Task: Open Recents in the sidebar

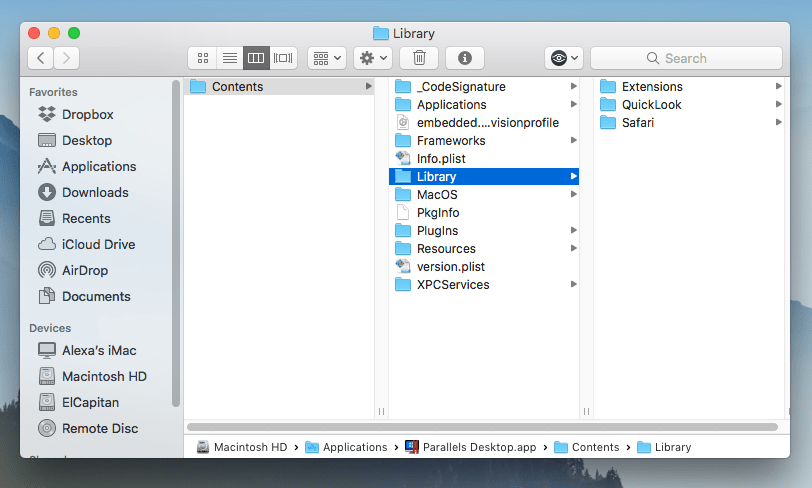Action: click(74, 218)
